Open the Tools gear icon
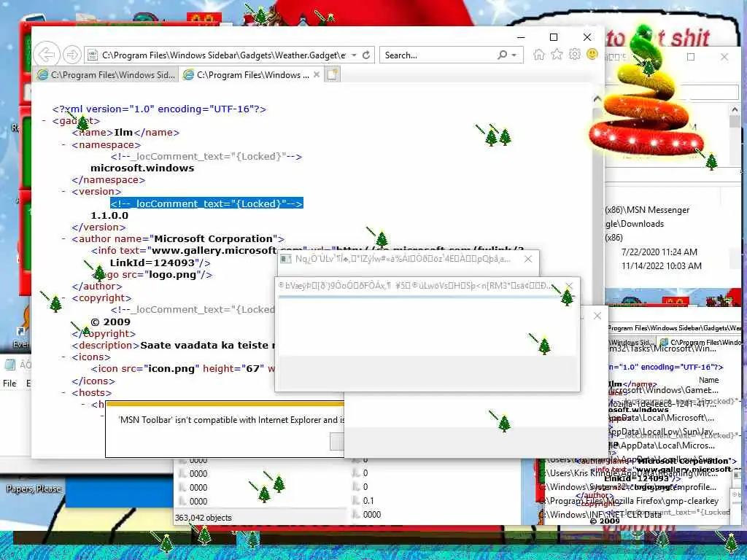 pyautogui.click(x=575, y=54)
